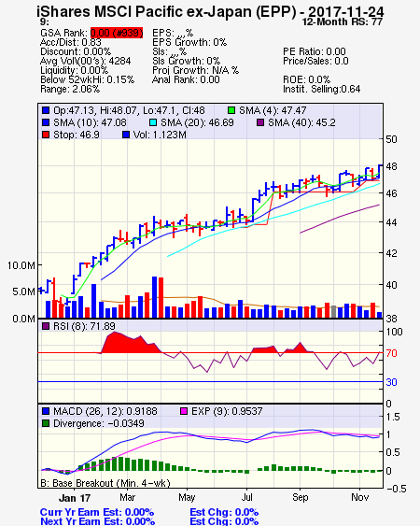Click the cyan SMA (20) legend swatch

(153, 122)
